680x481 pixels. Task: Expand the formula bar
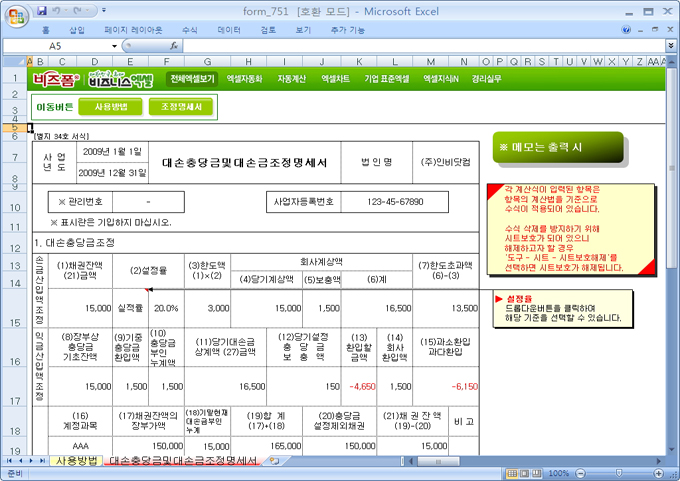click(x=671, y=46)
